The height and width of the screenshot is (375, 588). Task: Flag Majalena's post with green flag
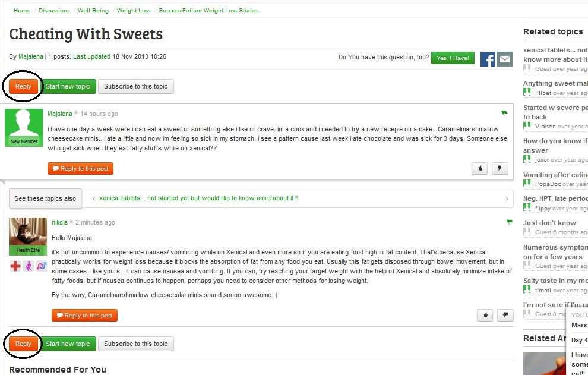[x=504, y=113]
